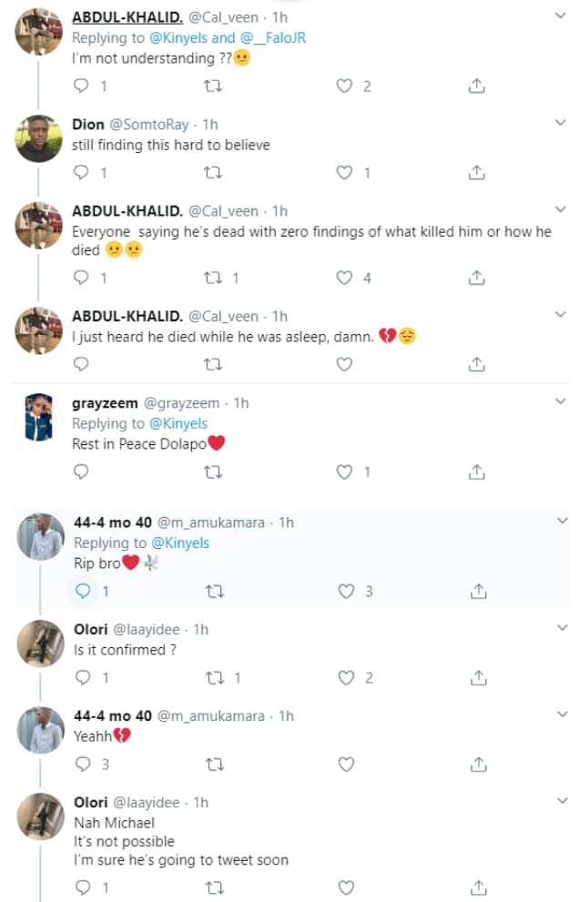Like the 'Is it confirmed ?' tweet
Viewport: 588px width, 902px height.
(x=345, y=678)
